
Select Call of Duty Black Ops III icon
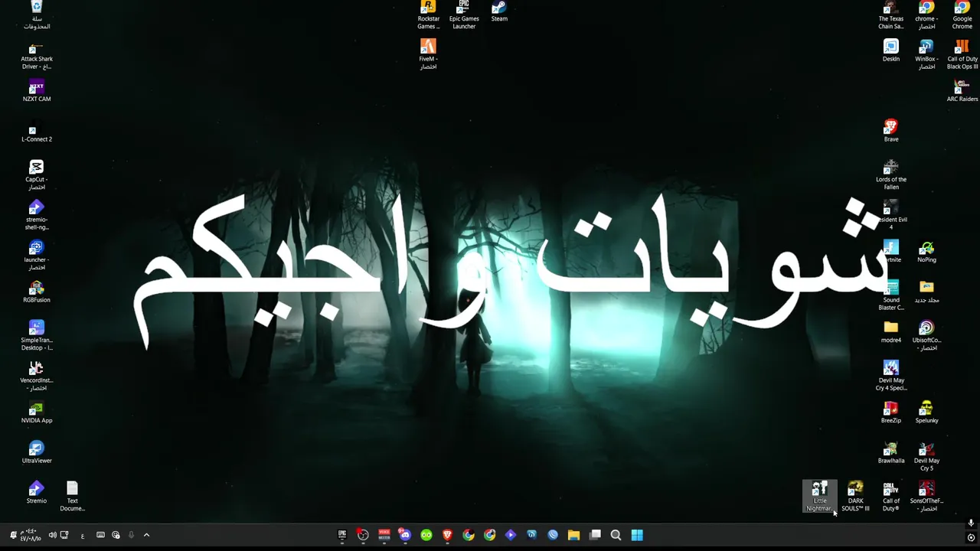962,54
